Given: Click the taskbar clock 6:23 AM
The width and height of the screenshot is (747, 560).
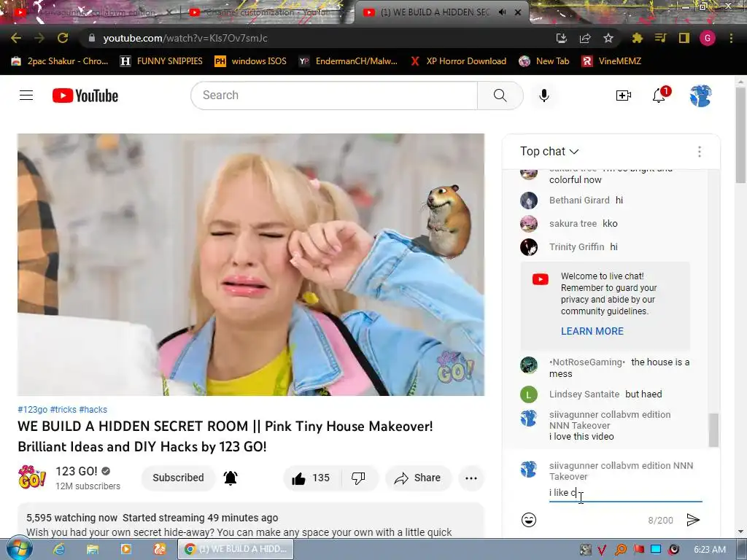Looking at the screenshot, I should [710, 550].
